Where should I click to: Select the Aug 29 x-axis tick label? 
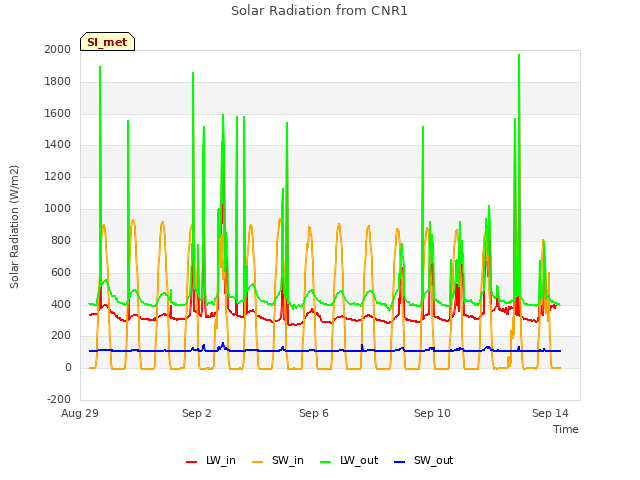point(80,413)
